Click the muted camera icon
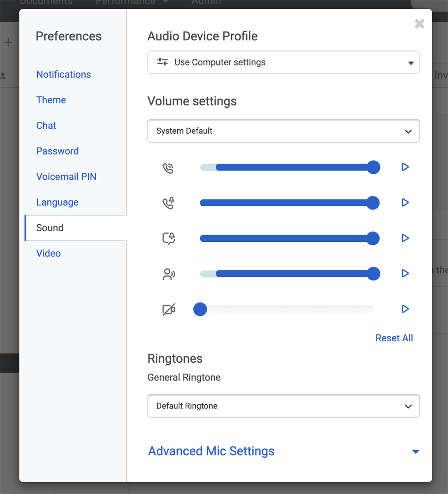Image resolution: width=448 pixels, height=494 pixels. point(169,309)
